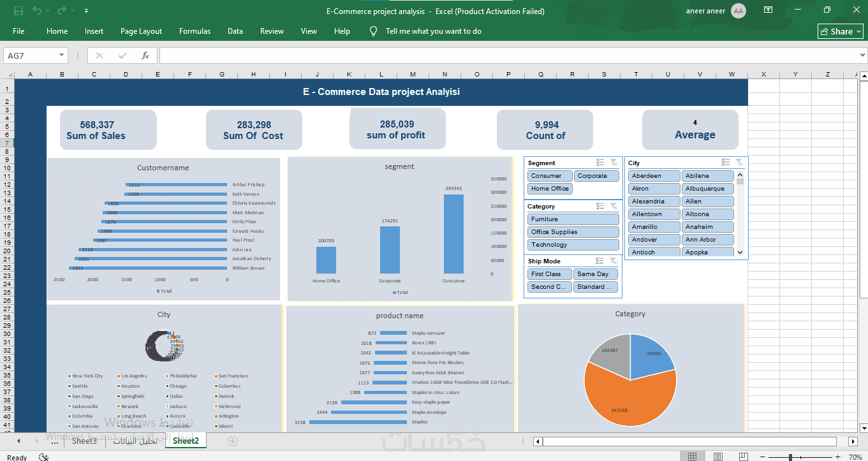Toggle multi-select on the Segment slicer
868x461 pixels.
600,163
